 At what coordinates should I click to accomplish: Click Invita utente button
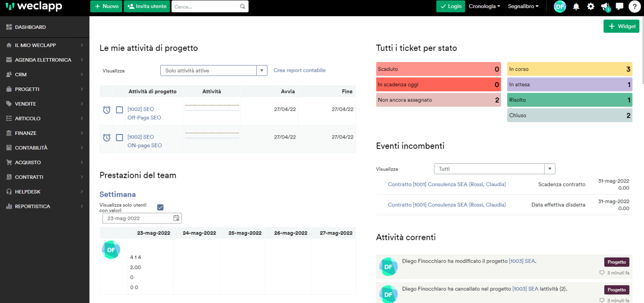pyautogui.click(x=147, y=6)
